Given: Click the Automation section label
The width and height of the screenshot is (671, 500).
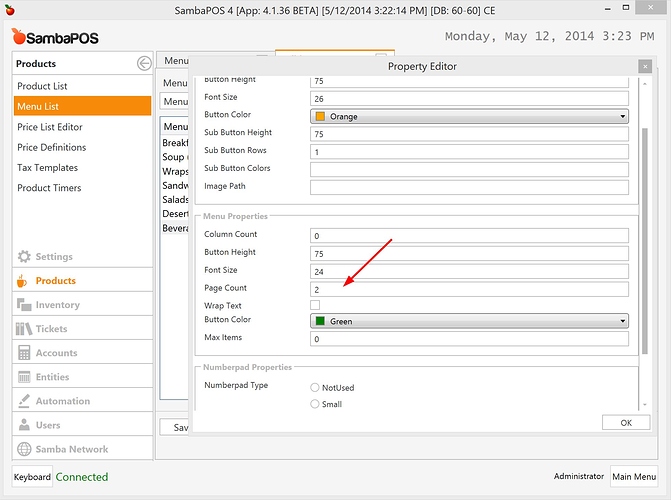Looking at the screenshot, I should pyautogui.click(x=63, y=401).
